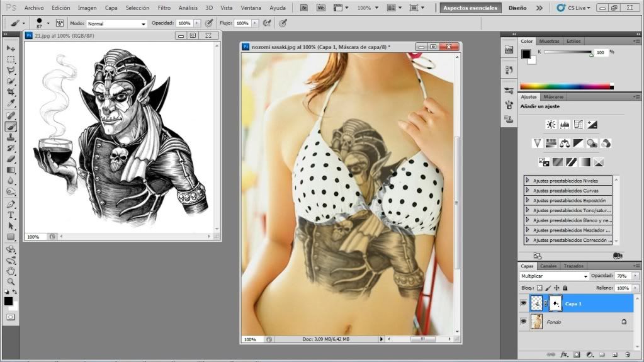Select the Horizontal Type tool
This screenshot has height=362, width=644.
click(x=11, y=215)
